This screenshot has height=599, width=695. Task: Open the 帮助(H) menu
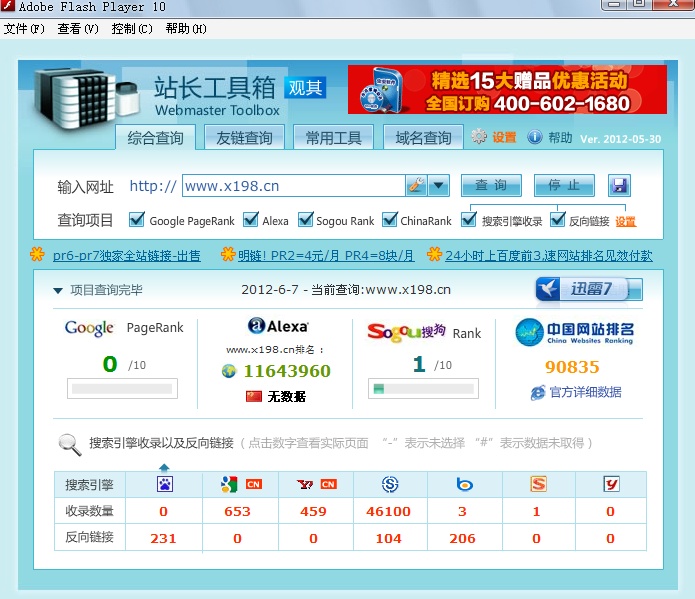(186, 29)
